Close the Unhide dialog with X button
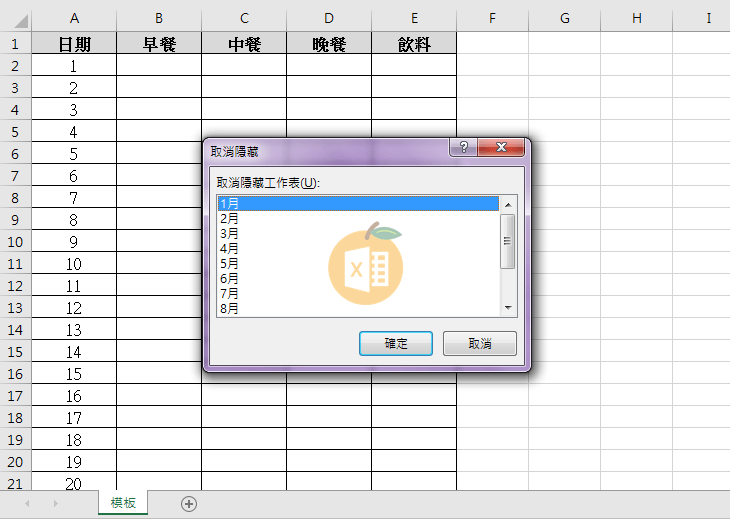This screenshot has width=730, height=519. pyautogui.click(x=501, y=148)
